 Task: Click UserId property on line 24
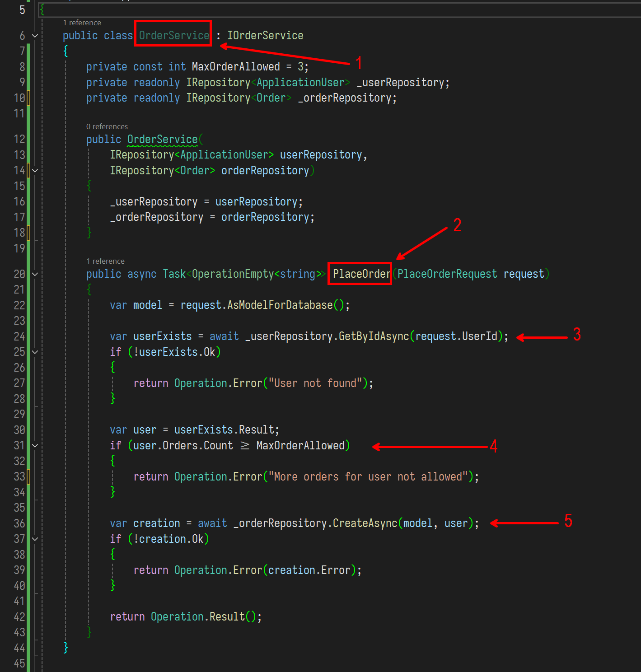480,336
